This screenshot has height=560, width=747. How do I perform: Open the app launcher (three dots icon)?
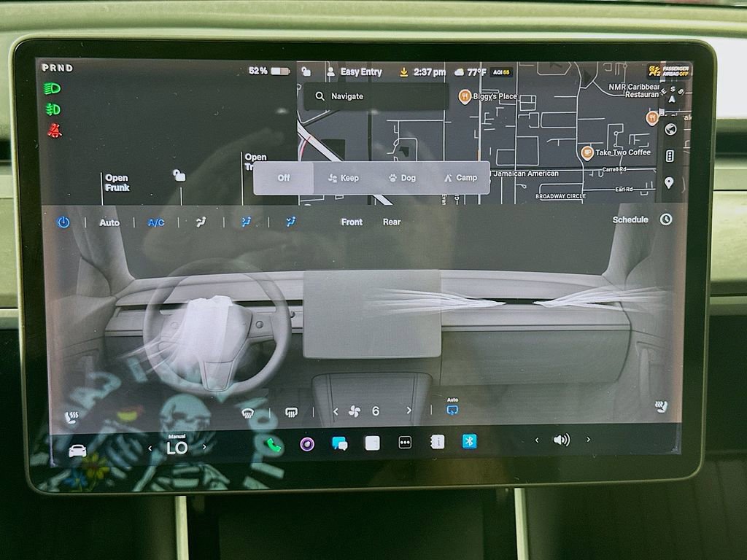[x=404, y=442]
